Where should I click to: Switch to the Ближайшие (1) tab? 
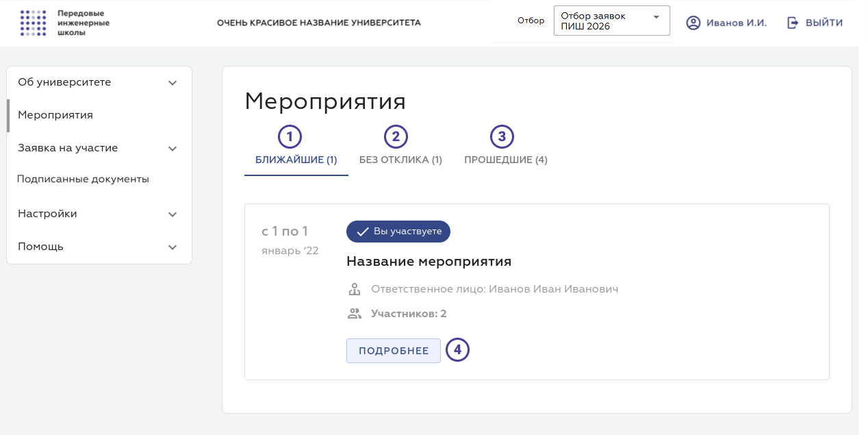296,160
